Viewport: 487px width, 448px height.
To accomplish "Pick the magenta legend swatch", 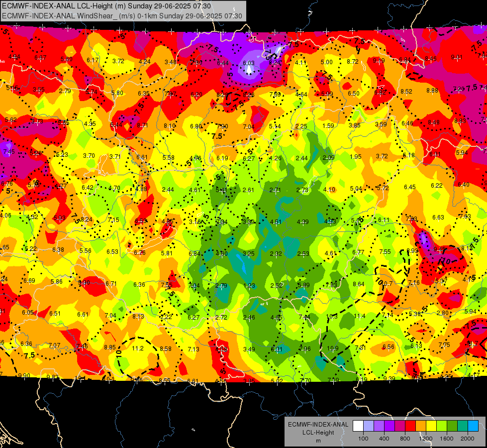I will point(400,426).
